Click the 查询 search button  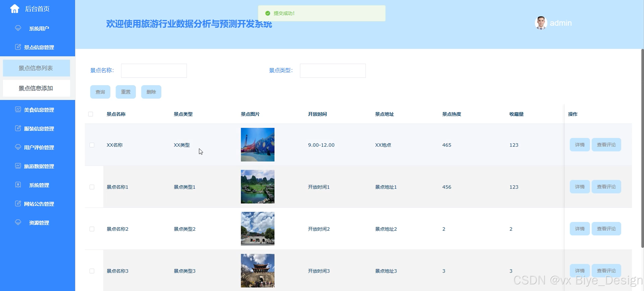(x=100, y=92)
